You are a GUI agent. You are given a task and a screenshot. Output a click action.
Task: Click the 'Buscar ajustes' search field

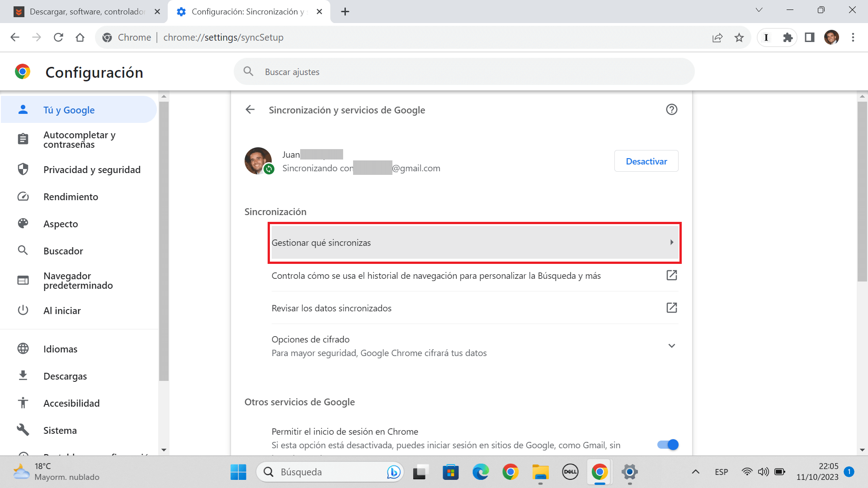(464, 71)
